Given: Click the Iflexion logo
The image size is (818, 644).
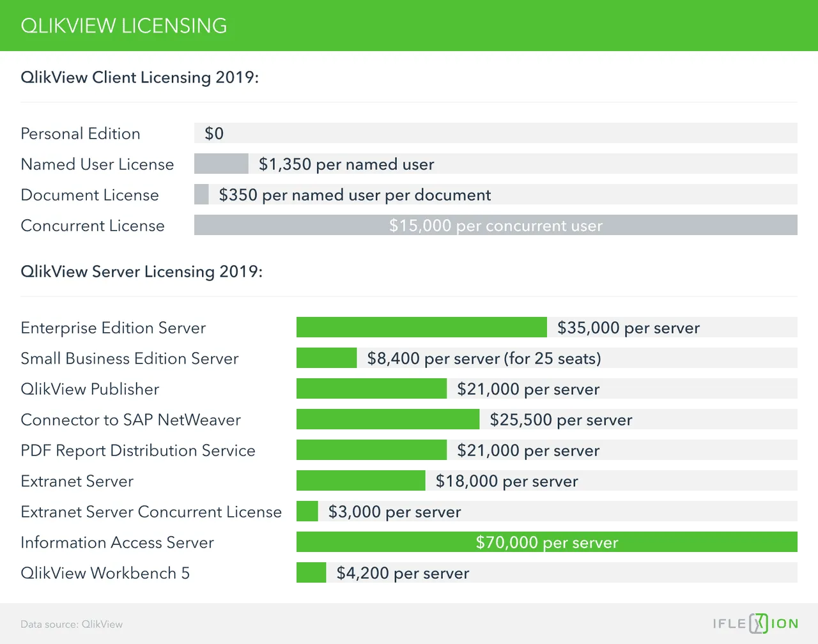Looking at the screenshot, I should pos(755,624).
